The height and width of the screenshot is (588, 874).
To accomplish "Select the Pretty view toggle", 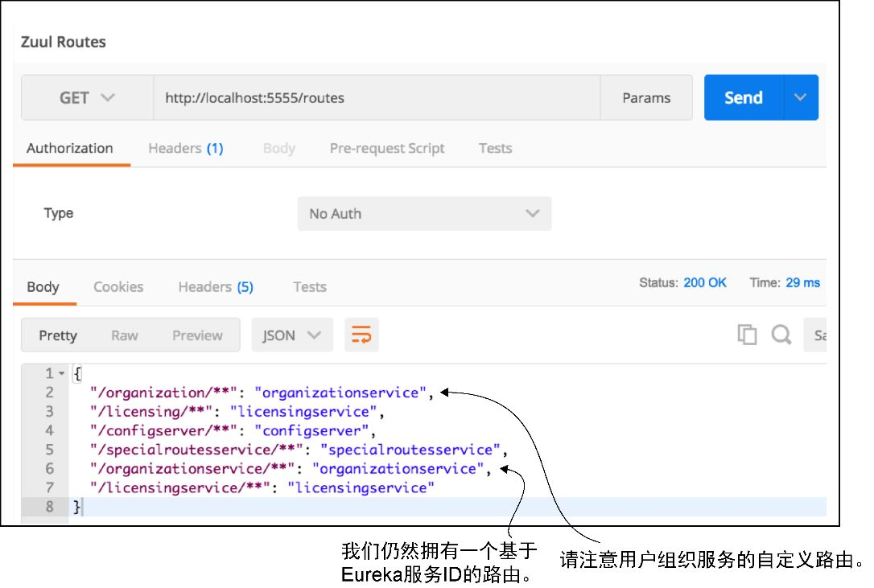I will click(58, 335).
